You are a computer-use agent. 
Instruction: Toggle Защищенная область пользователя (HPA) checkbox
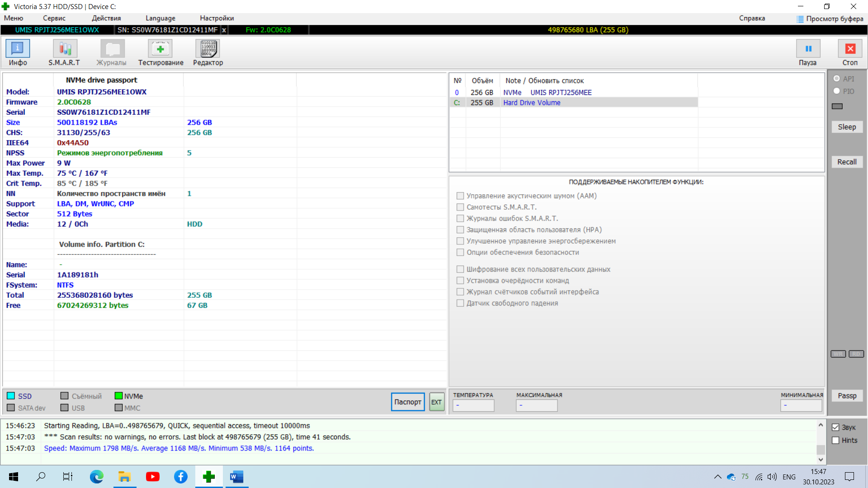point(460,230)
